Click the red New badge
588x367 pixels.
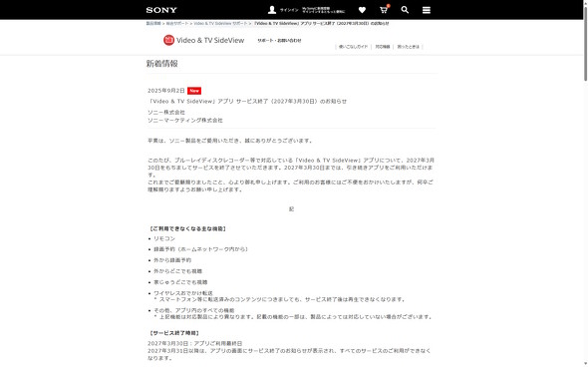(x=194, y=91)
